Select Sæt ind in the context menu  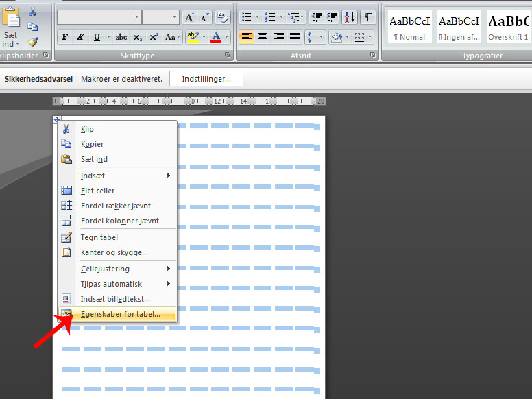(117, 159)
